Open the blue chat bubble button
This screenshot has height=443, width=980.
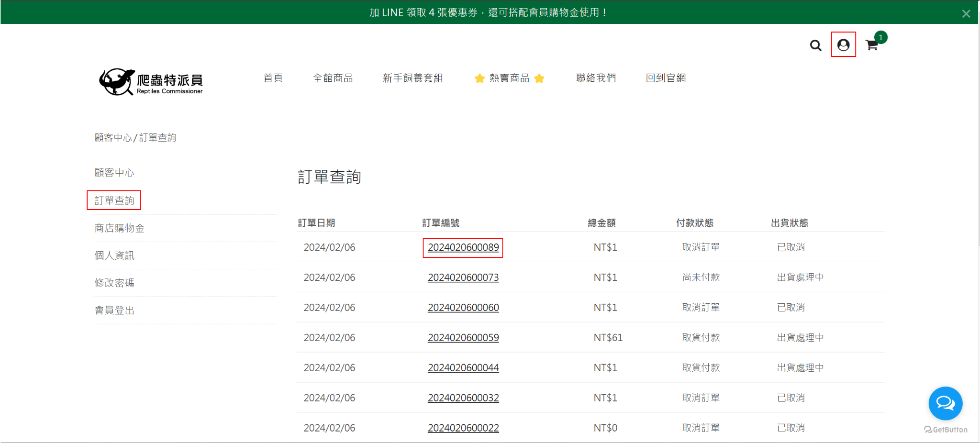tap(945, 403)
